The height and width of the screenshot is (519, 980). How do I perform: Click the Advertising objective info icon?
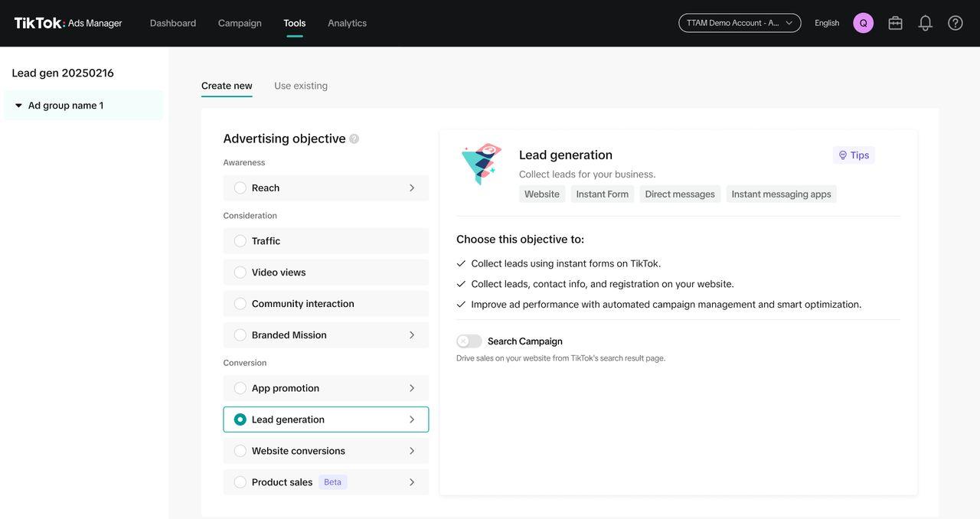pyautogui.click(x=354, y=139)
